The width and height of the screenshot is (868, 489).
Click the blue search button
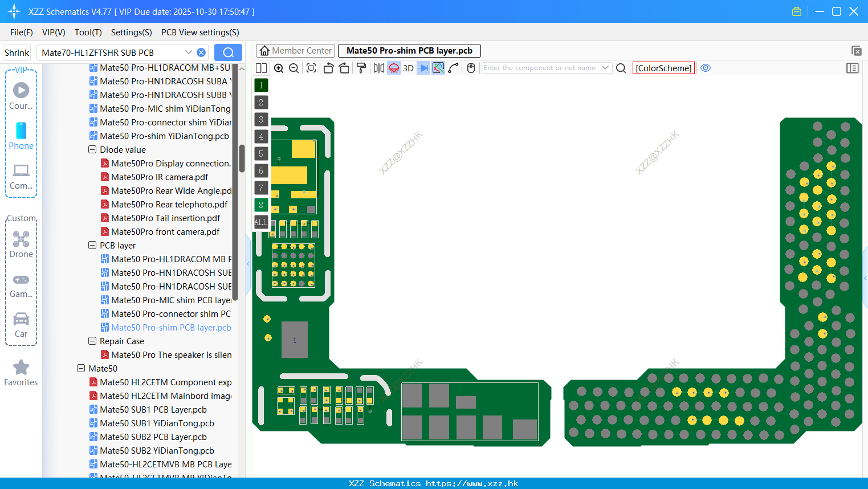coord(228,52)
